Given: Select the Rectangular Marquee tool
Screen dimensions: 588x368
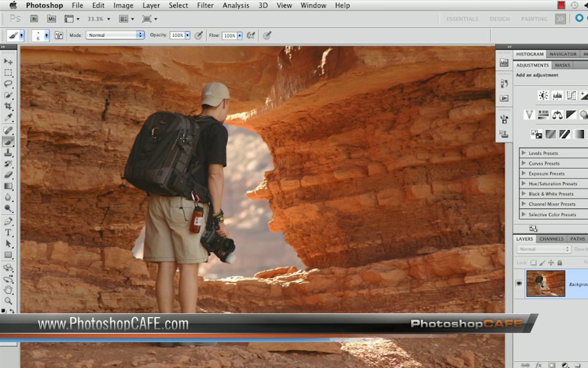Looking at the screenshot, I should [8, 72].
